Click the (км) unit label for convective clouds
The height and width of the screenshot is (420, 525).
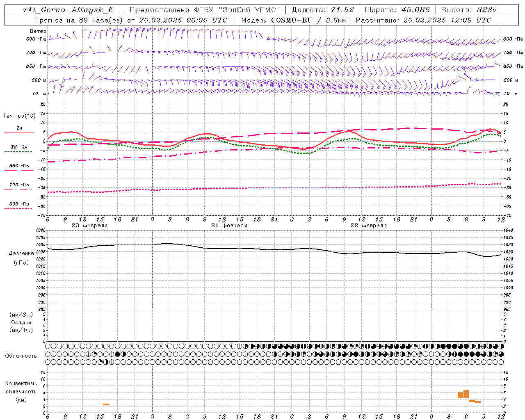pos(22,399)
